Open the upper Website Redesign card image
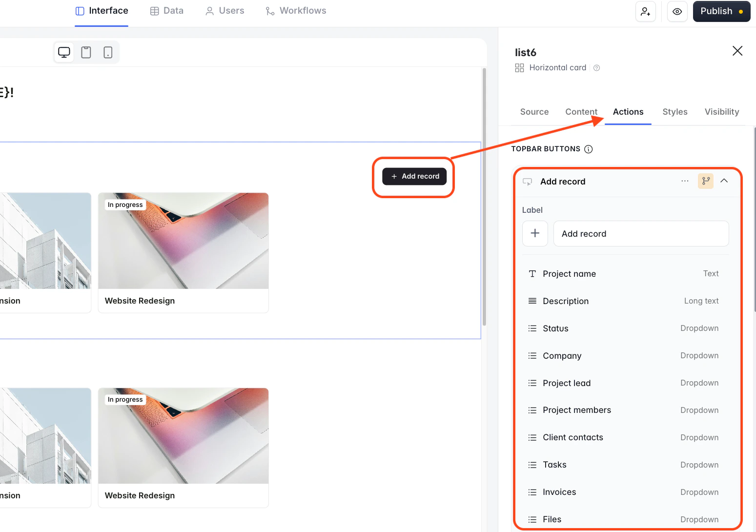 [184, 241]
